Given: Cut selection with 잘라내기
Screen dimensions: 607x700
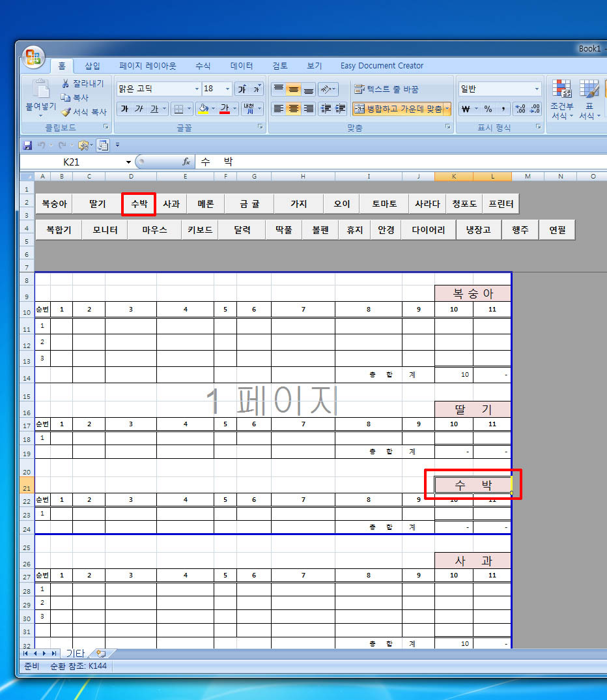Looking at the screenshot, I should 83,83.
